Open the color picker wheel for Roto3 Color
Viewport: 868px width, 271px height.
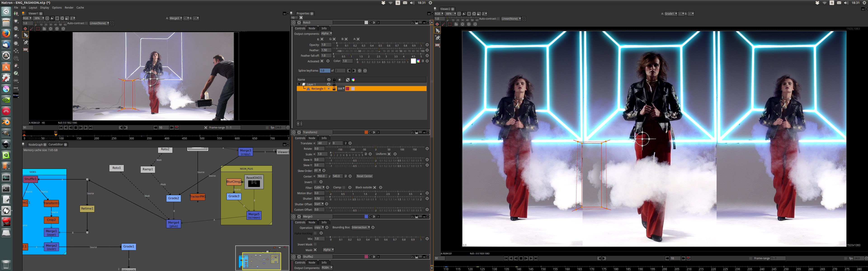pos(418,61)
